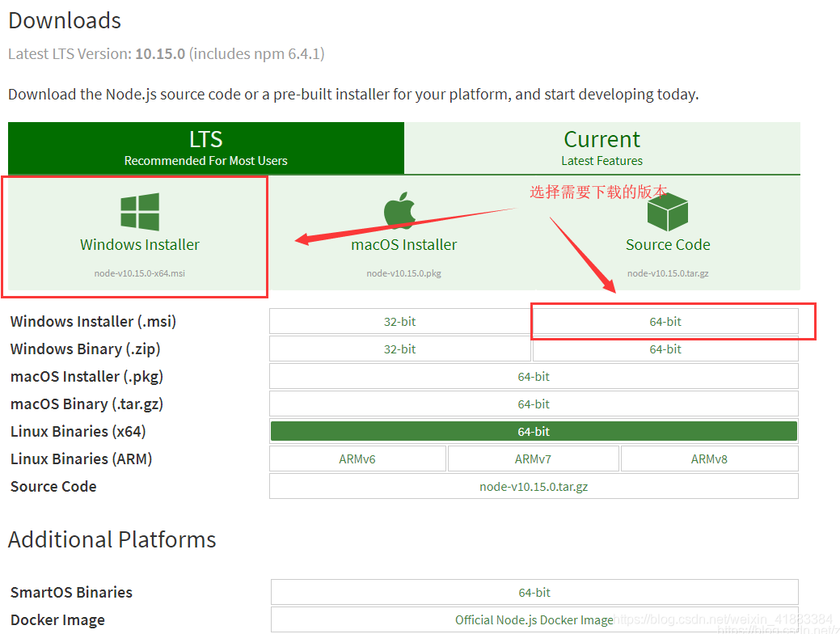Image resolution: width=840 pixels, height=634 pixels.
Task: Click the node-v10.15.0.tar.gz source link
Action: click(x=534, y=486)
